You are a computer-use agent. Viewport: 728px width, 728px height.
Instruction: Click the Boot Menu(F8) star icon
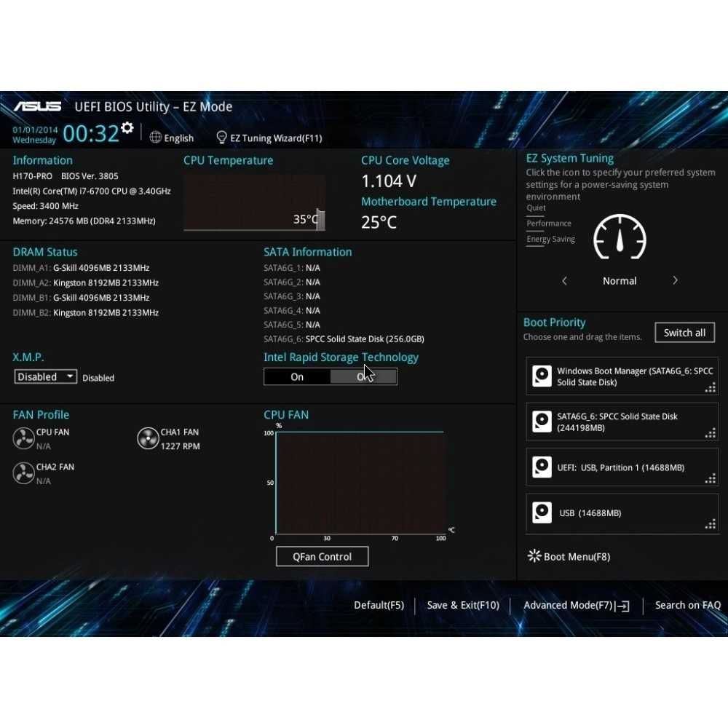pos(534,555)
